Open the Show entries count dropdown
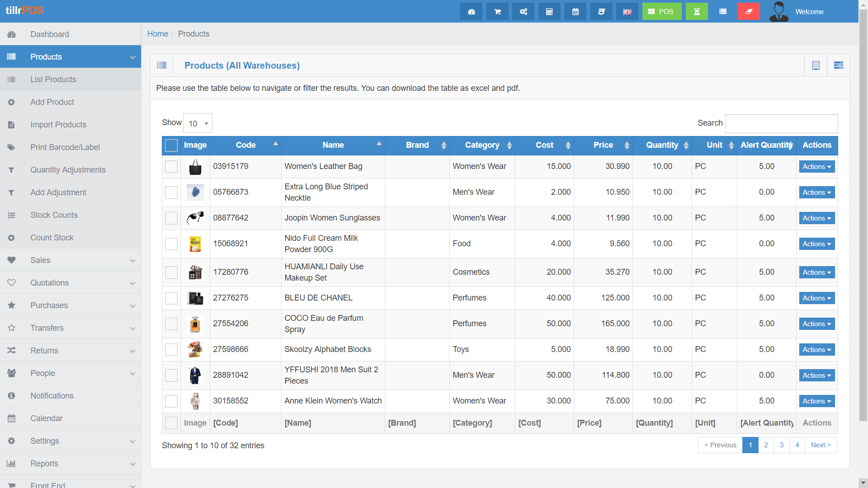This screenshot has height=488, width=868. click(x=198, y=123)
